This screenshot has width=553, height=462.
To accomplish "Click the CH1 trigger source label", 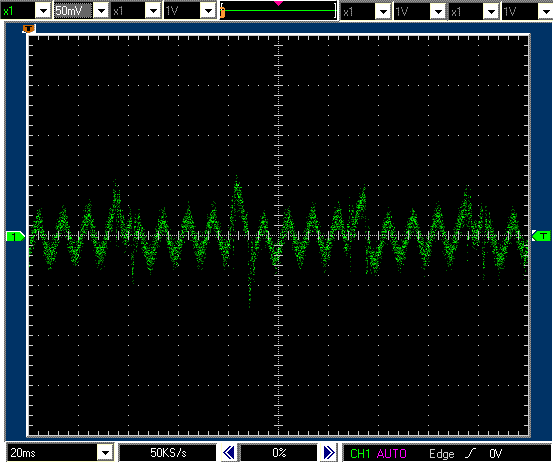I will point(360,453).
